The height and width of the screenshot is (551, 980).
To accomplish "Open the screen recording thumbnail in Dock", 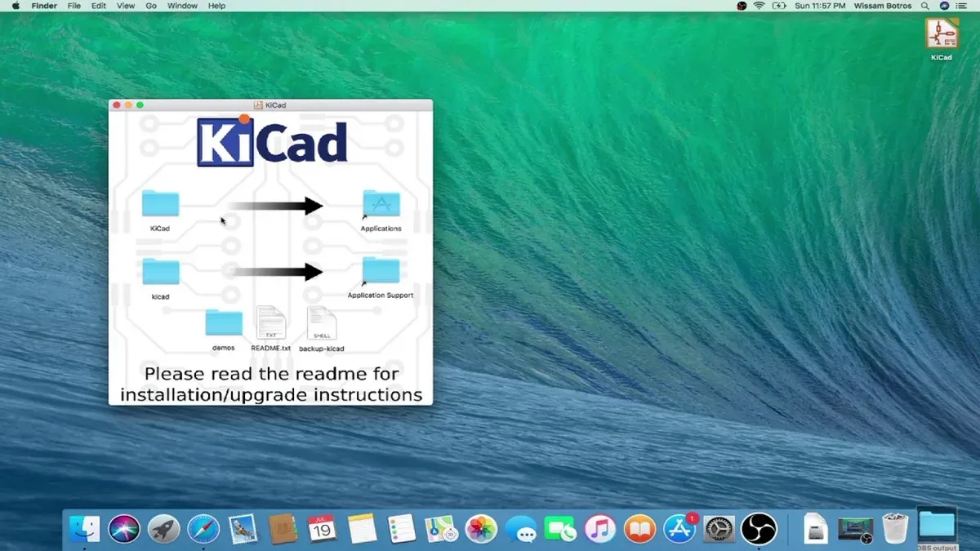I will [855, 529].
